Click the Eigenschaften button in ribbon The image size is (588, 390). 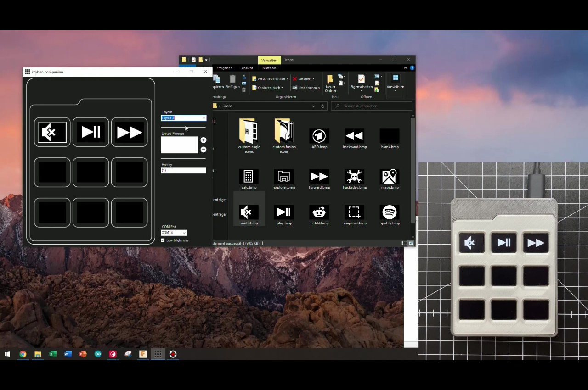pos(361,82)
